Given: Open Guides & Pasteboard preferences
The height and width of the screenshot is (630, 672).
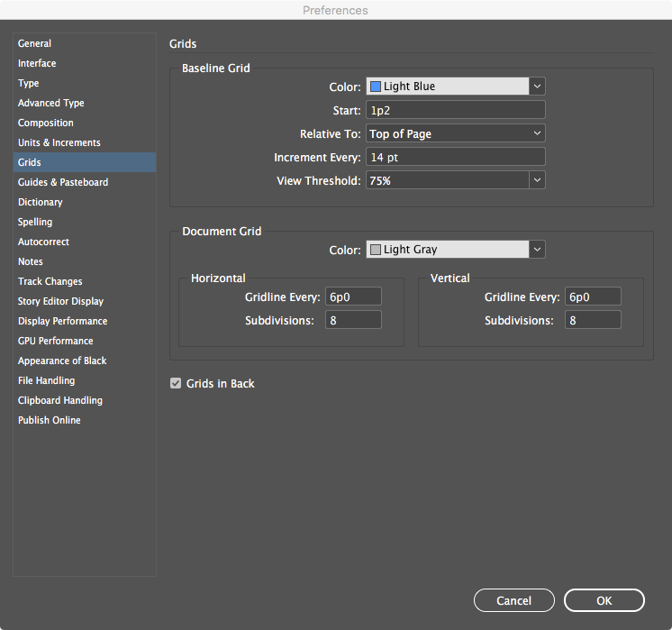Looking at the screenshot, I should (63, 182).
